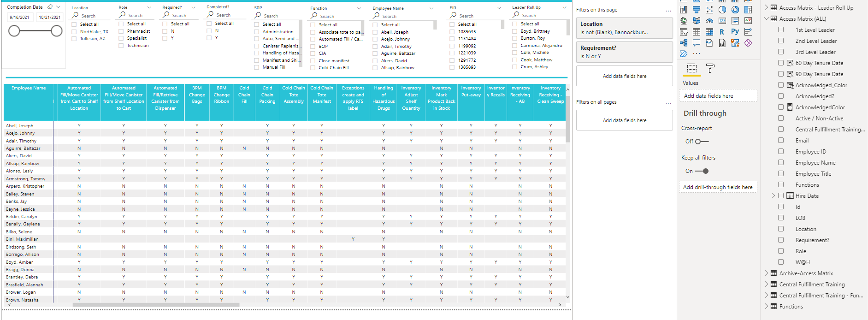Select the Treemap visual
This screenshot has width=868, height=320.
click(748, 10)
